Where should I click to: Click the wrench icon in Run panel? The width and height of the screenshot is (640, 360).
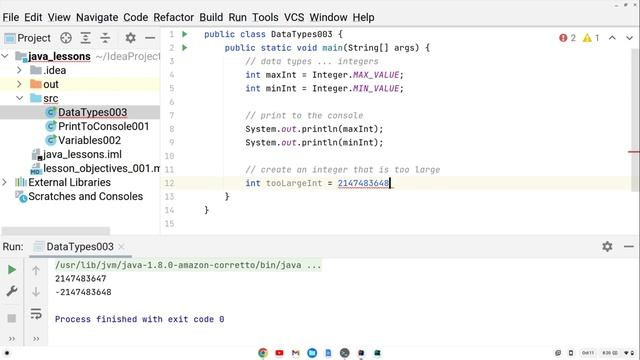click(12, 291)
